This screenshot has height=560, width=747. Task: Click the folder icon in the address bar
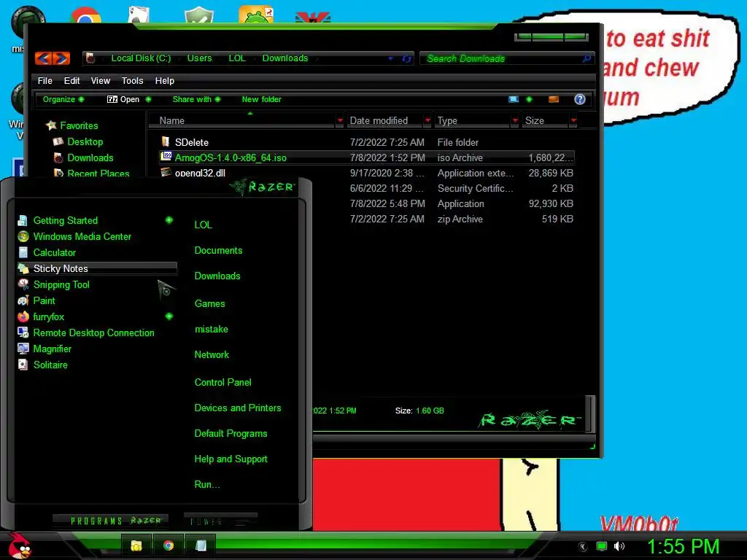[90, 58]
